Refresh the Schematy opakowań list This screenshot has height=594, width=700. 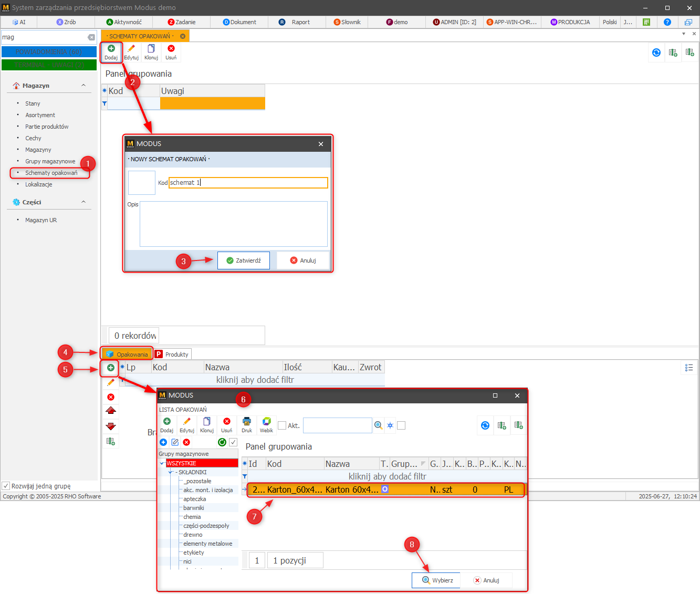pyautogui.click(x=656, y=53)
